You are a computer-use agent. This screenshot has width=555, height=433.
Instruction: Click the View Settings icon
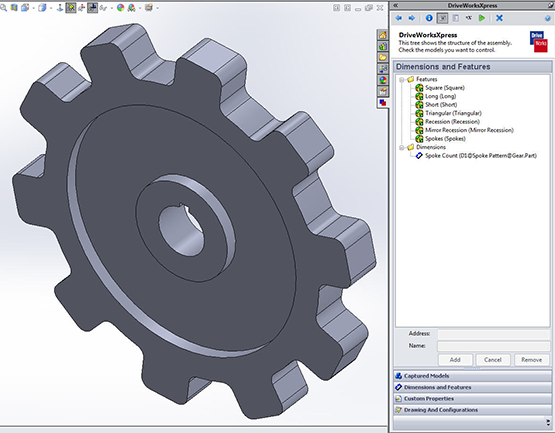149,7
